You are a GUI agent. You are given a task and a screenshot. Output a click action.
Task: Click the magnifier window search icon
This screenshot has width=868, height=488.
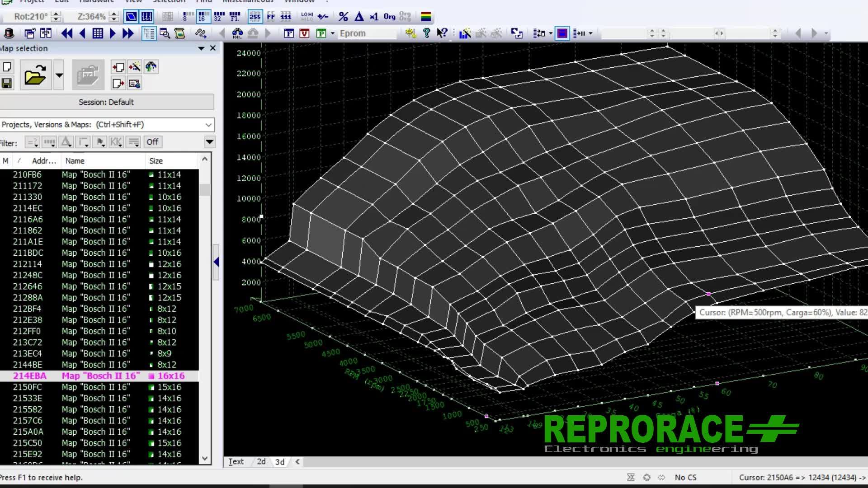point(165,33)
